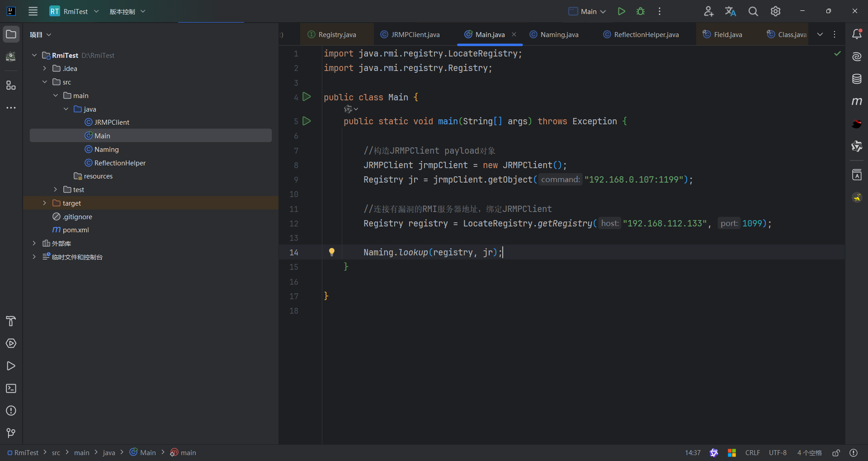Click the CRLF line separator widget
This screenshot has width=868, height=461.
click(752, 453)
